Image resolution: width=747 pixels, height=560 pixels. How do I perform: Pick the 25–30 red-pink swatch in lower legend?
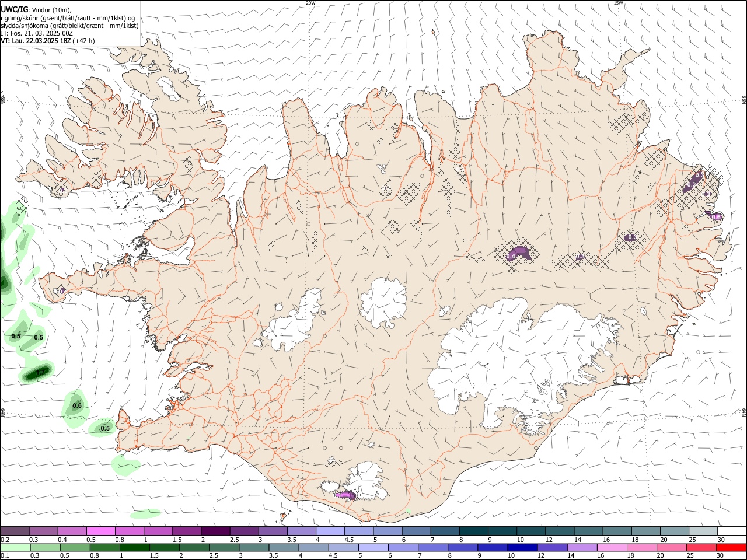[702, 548]
